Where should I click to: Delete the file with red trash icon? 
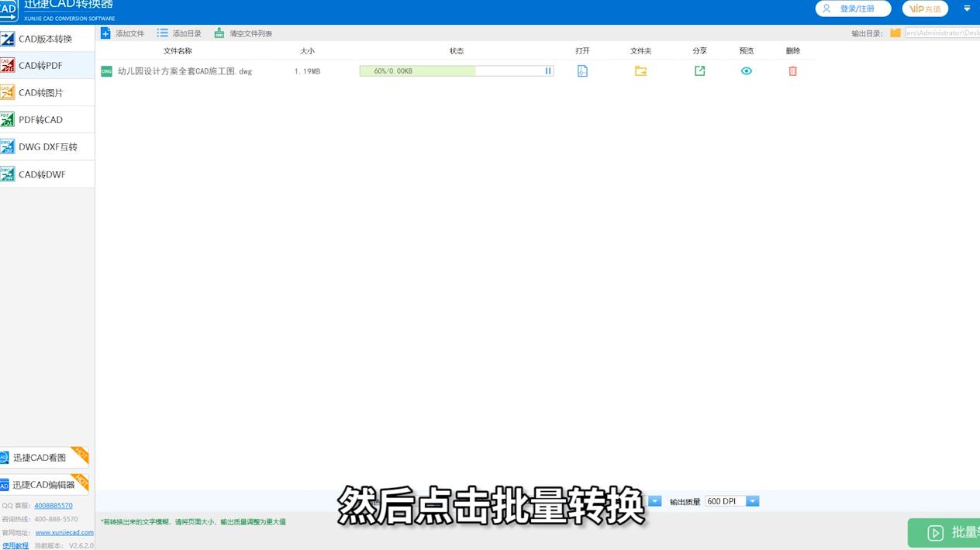coord(792,70)
